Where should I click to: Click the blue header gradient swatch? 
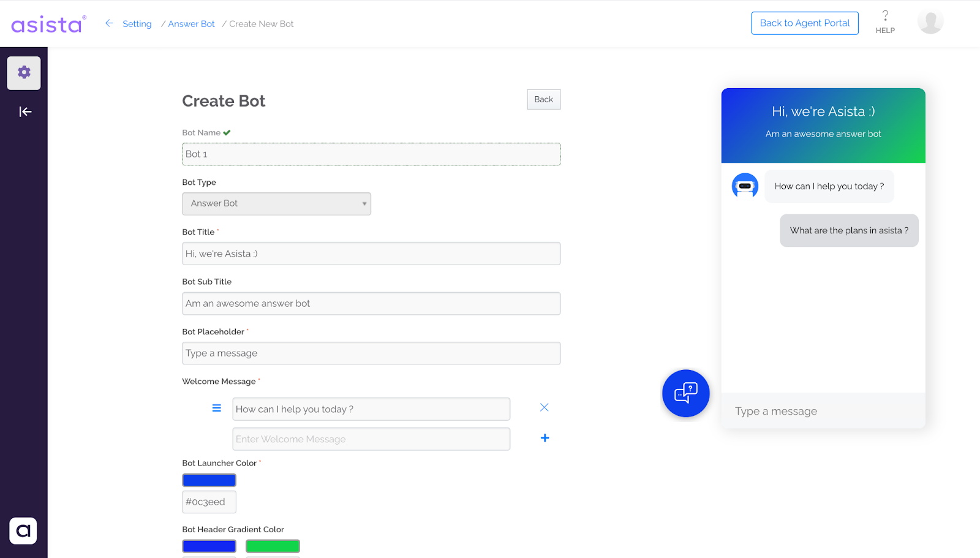[209, 546]
